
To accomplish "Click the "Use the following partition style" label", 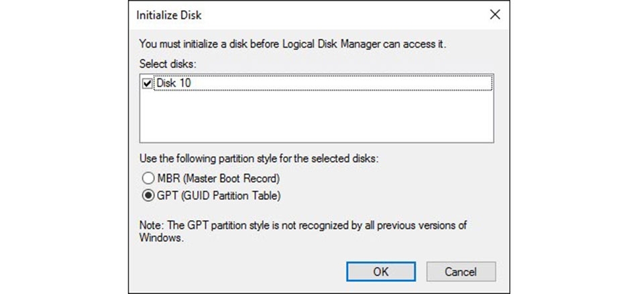I will 258,161.
